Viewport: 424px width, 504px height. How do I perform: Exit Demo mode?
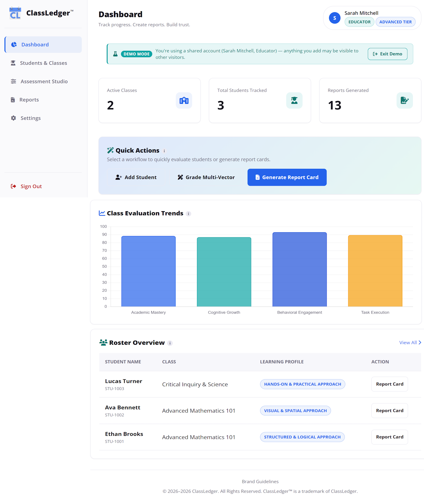click(387, 54)
